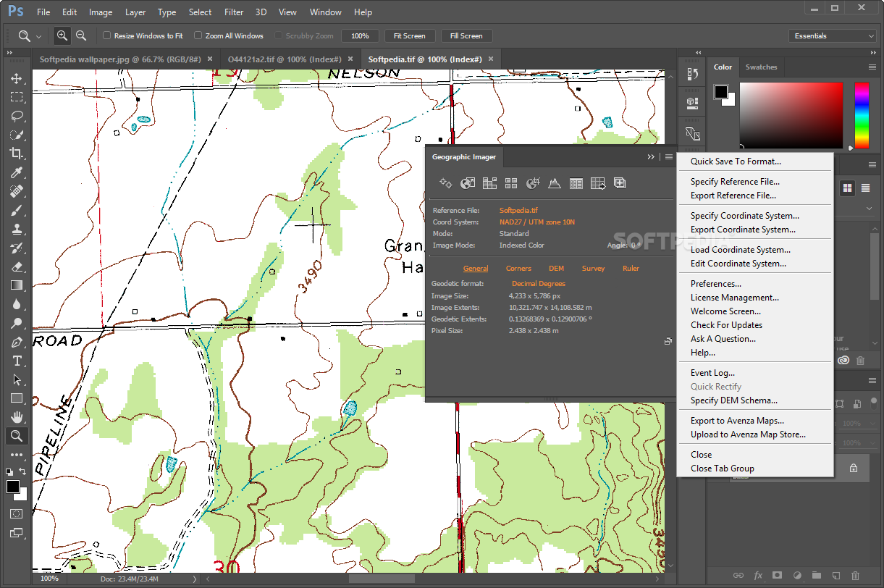
Task: Click the Decimal Degrees geodetic format link
Action: pos(538,284)
